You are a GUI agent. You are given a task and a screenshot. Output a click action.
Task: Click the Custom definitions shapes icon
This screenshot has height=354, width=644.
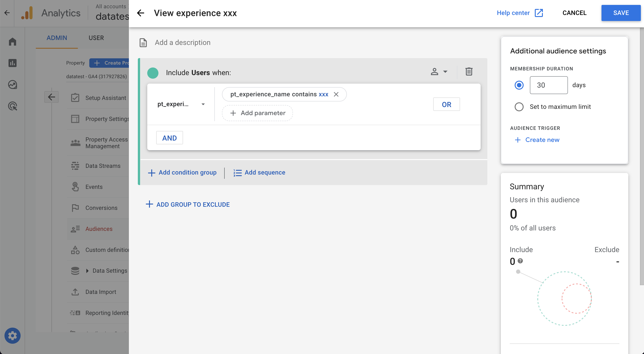[75, 250]
